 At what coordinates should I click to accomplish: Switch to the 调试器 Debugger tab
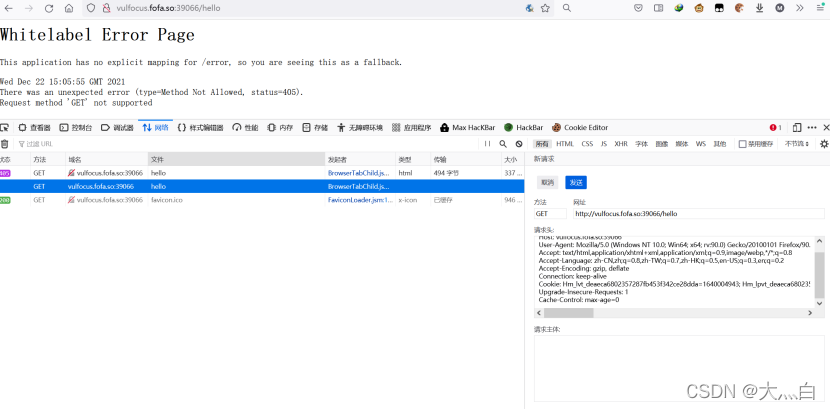pos(117,127)
